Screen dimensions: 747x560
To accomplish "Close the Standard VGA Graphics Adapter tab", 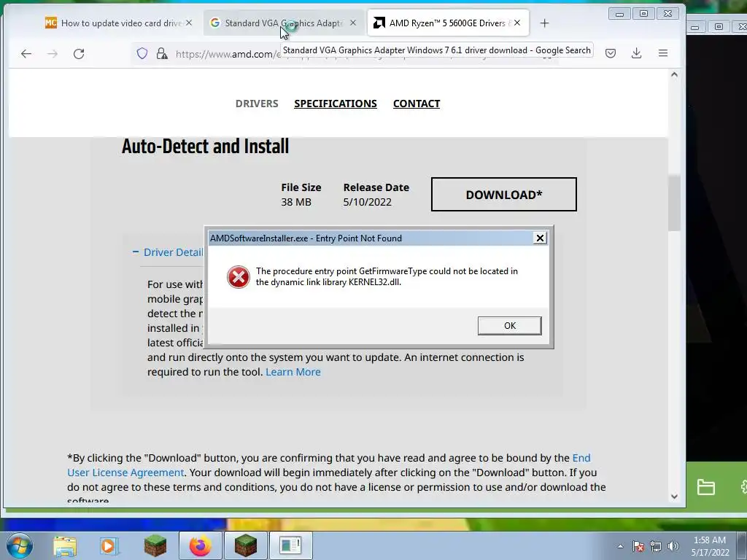I will click(x=353, y=23).
